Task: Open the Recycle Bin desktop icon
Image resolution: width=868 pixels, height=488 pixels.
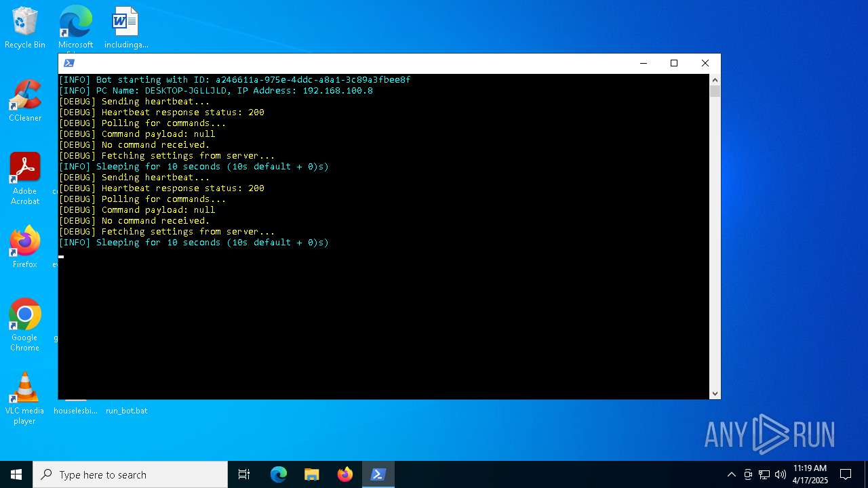Action: click(25, 28)
